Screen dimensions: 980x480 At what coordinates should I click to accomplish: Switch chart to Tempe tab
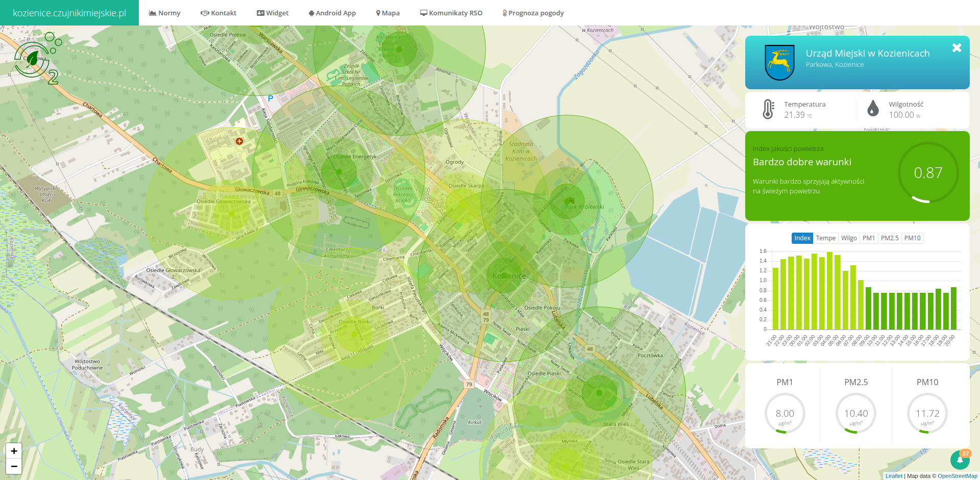click(x=825, y=238)
